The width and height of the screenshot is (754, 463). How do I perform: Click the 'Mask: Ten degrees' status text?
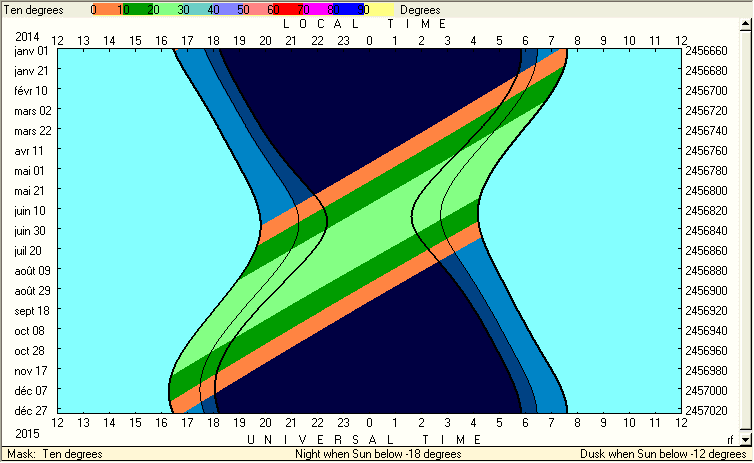point(55,454)
